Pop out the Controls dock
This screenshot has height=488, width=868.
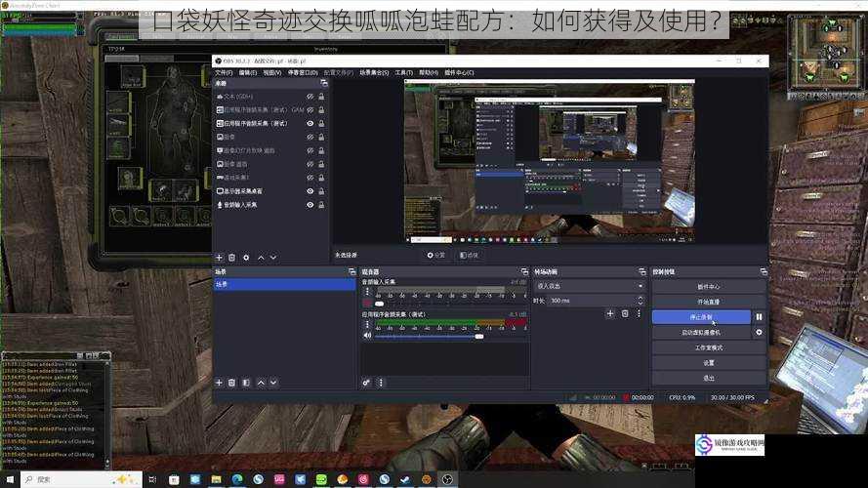click(764, 271)
